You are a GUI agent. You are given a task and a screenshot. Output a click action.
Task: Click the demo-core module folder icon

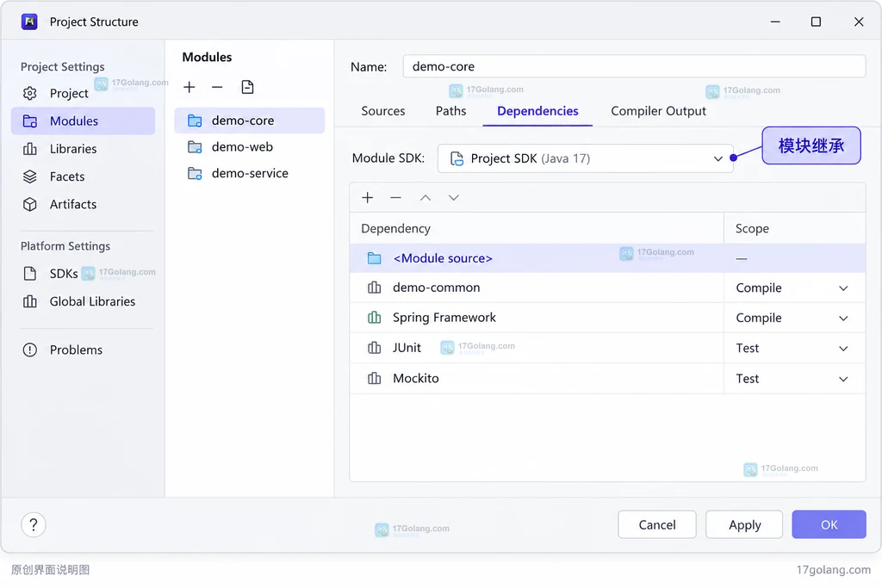(195, 121)
